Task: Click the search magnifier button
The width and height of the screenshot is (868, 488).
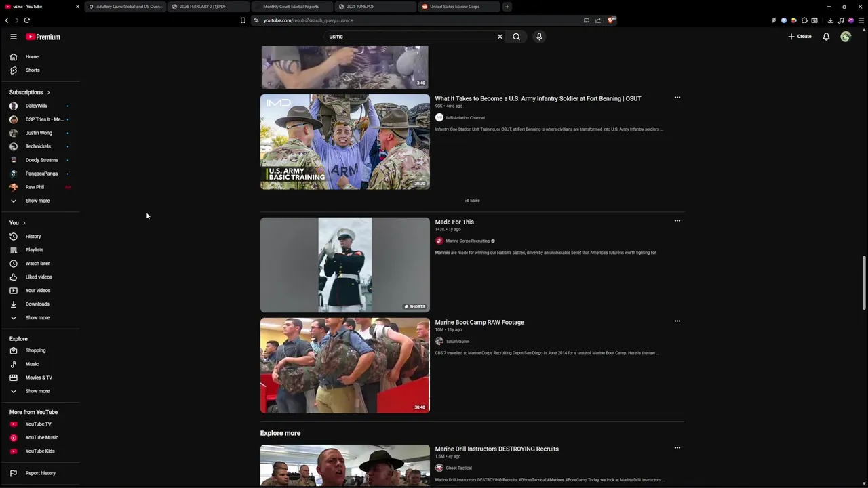Action: coord(517,37)
